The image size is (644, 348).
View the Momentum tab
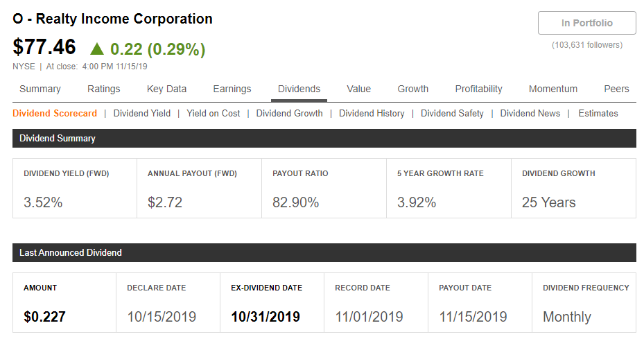click(x=553, y=89)
